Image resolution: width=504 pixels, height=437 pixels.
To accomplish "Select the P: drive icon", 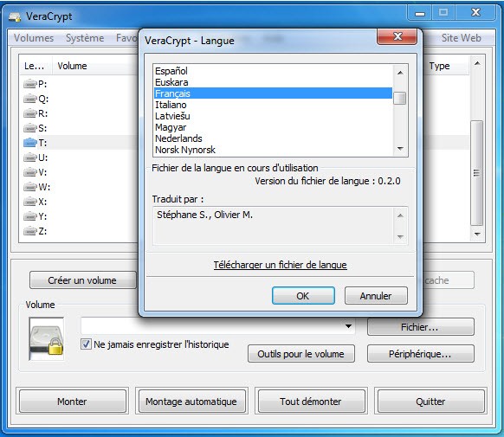I will pos(30,84).
